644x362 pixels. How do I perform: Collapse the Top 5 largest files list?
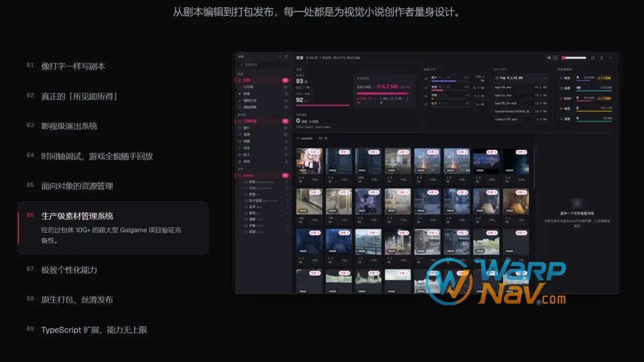click(544, 78)
